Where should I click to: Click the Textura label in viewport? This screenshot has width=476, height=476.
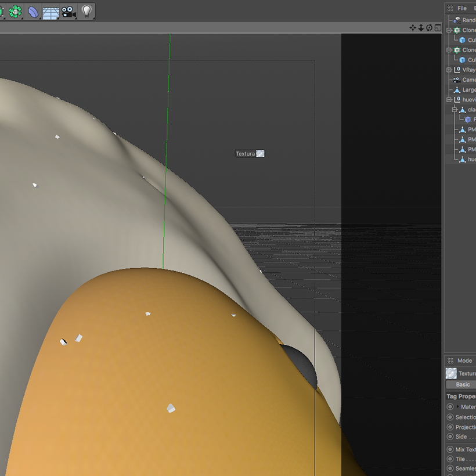click(245, 154)
